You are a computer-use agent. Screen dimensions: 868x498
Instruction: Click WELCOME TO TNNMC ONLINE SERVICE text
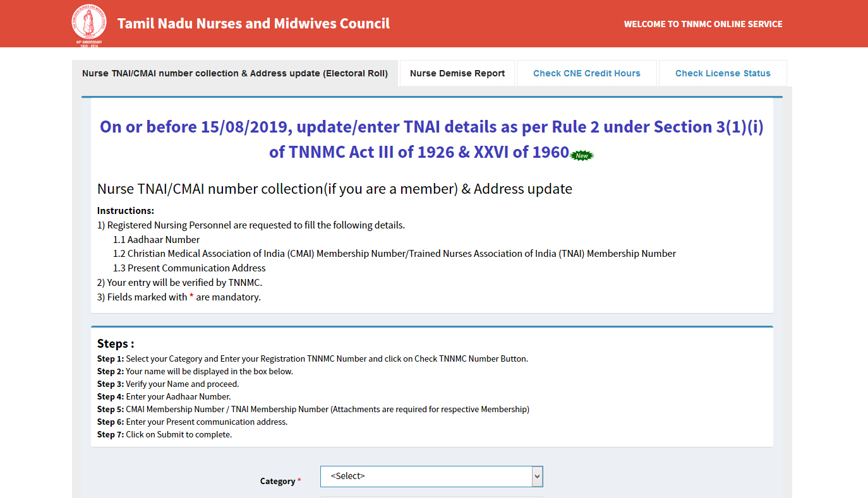coord(703,24)
